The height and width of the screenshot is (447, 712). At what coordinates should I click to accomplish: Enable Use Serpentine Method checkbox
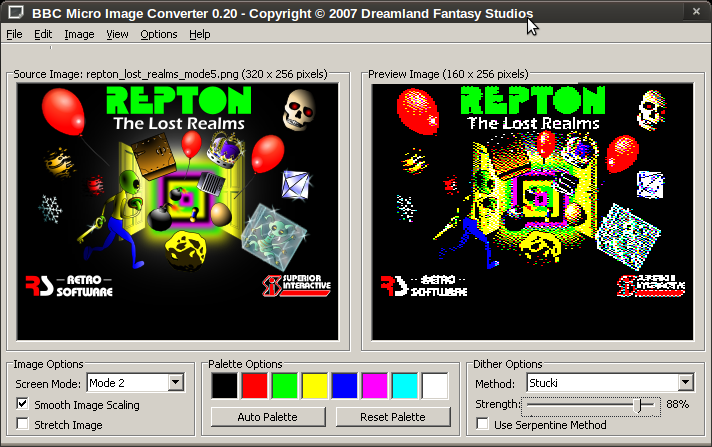482,424
